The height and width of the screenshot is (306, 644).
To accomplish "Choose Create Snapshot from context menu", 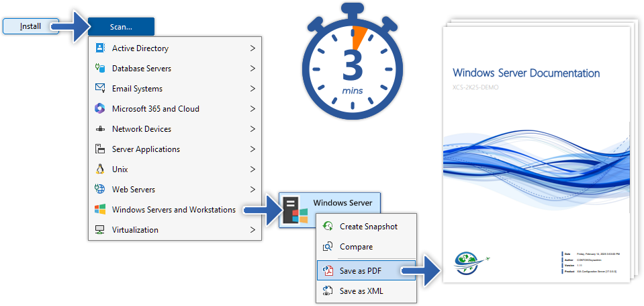I will (x=367, y=226).
